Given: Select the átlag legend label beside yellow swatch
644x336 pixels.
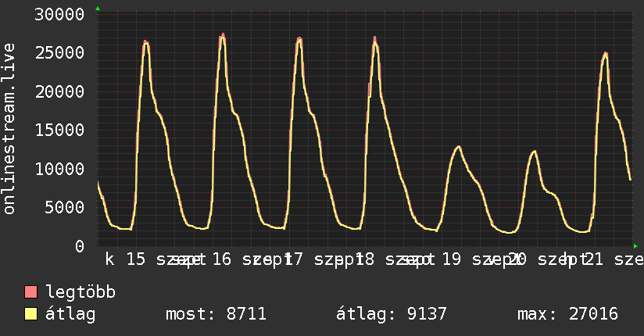Looking at the screenshot, I should 70,314.
